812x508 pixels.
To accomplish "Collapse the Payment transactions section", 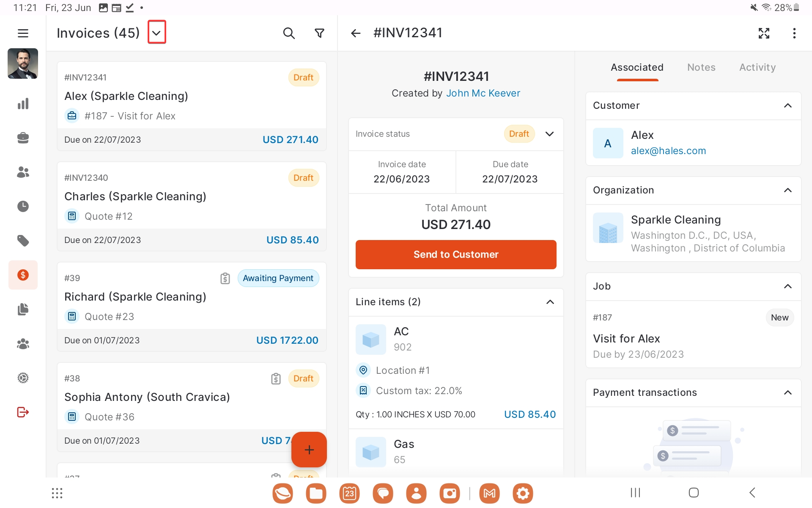I will [787, 392].
